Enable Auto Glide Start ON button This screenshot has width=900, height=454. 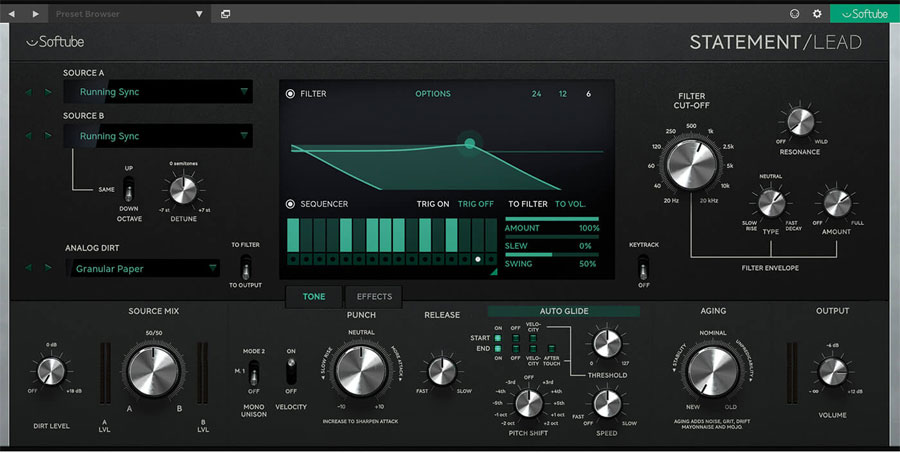[498, 338]
